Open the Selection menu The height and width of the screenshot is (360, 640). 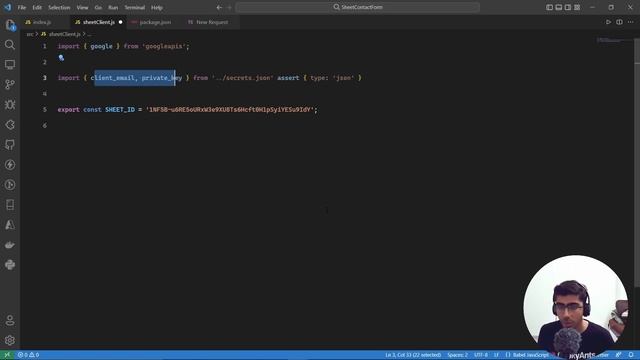59,7
